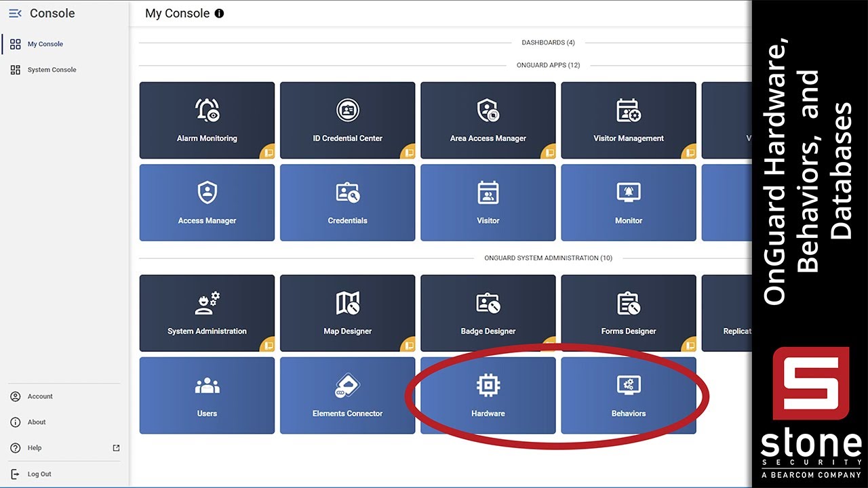
Task: Click the Help external link icon
Action: click(116, 448)
